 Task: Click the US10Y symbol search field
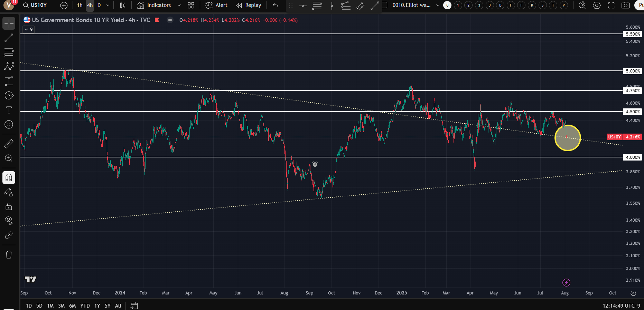[x=38, y=5]
